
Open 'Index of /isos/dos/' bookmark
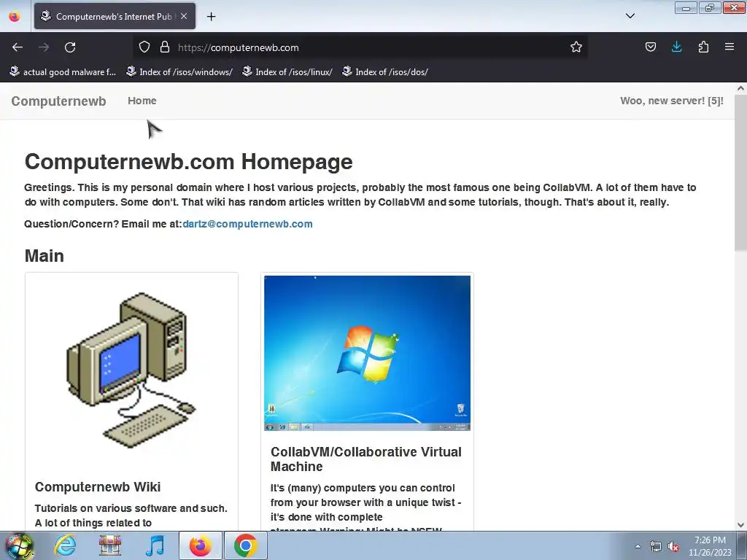coord(385,72)
